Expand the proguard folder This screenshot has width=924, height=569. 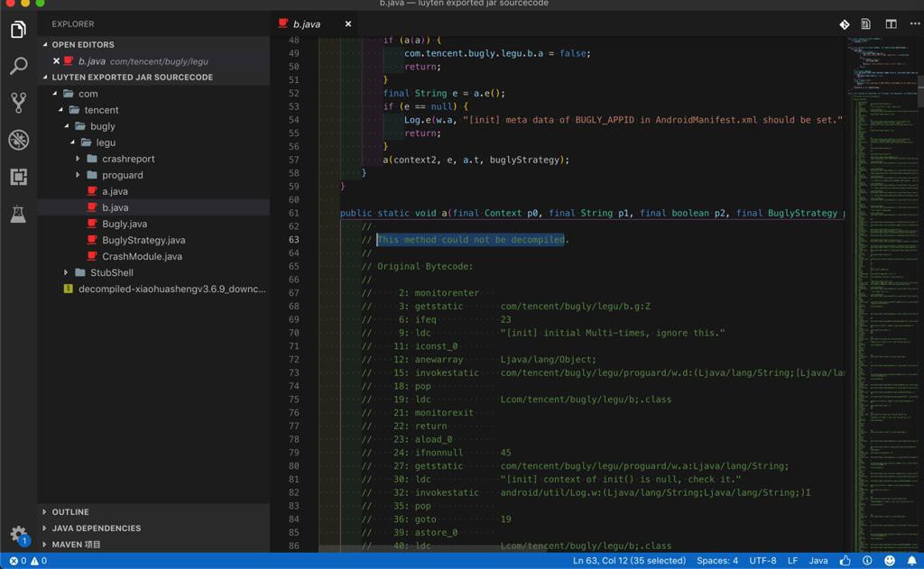(122, 175)
